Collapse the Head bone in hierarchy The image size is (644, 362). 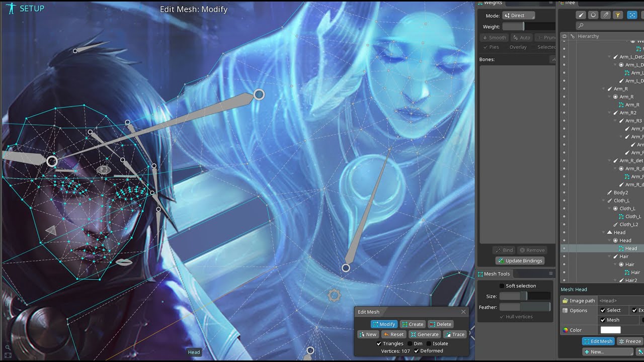[x=603, y=233]
